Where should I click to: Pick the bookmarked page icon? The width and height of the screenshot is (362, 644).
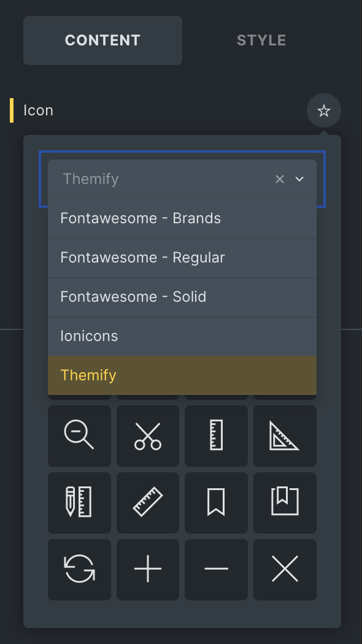(x=285, y=503)
